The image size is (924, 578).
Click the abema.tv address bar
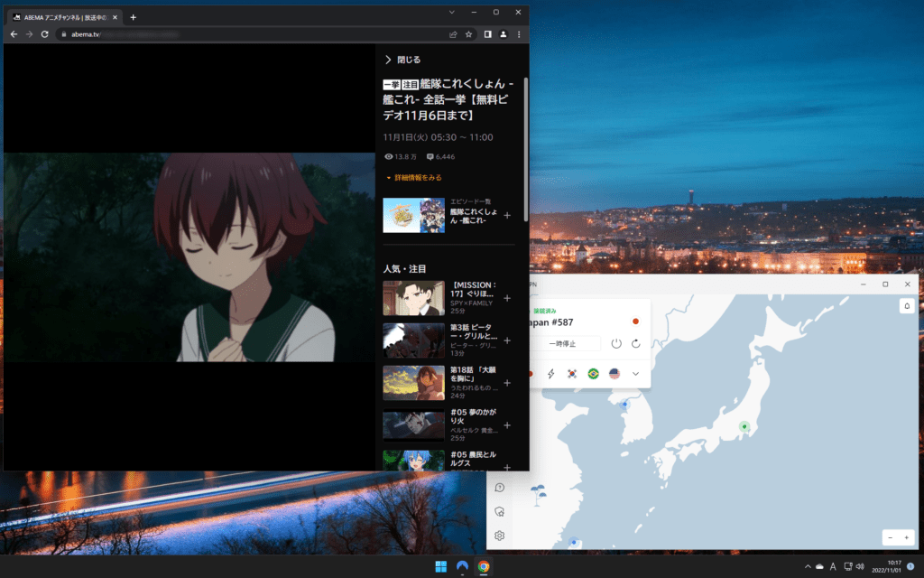254,34
